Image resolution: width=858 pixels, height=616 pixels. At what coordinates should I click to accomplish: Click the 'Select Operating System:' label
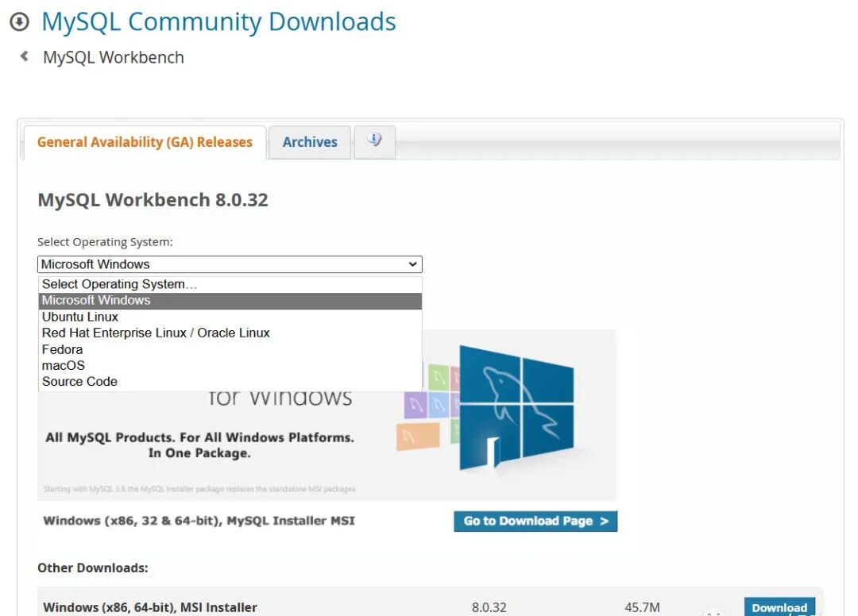105,241
